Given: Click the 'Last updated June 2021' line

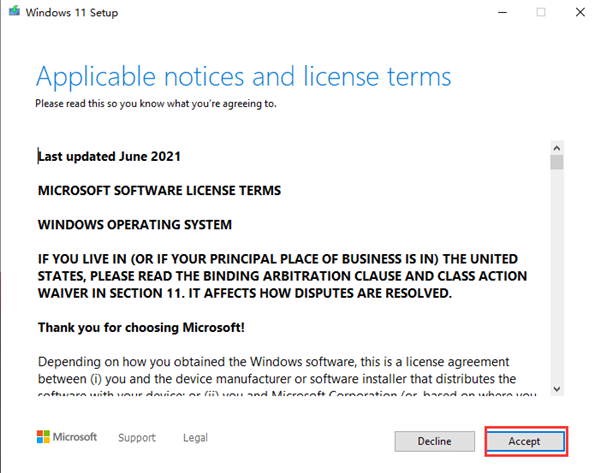Looking at the screenshot, I should click(x=109, y=157).
